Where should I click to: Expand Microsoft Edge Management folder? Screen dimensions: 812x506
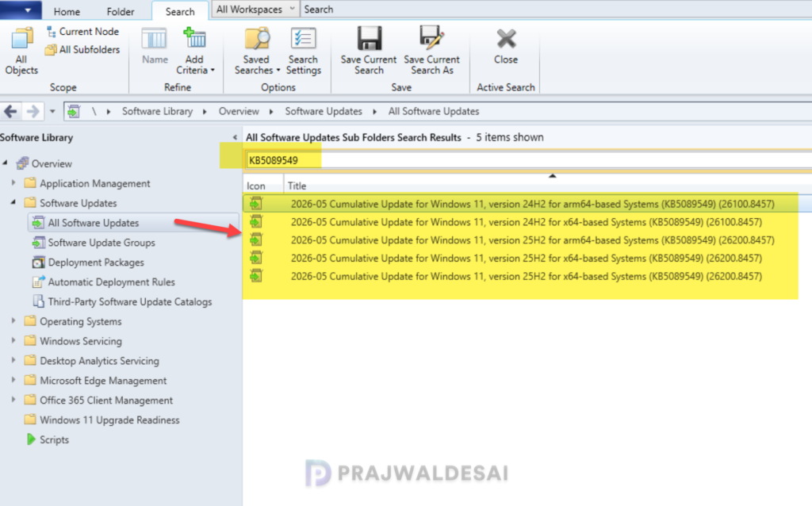click(x=13, y=380)
